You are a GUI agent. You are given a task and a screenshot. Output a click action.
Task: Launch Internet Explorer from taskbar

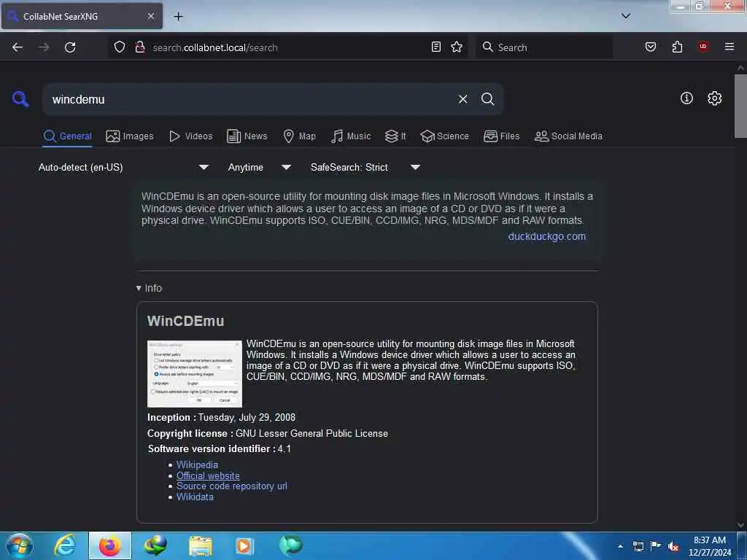pyautogui.click(x=65, y=545)
